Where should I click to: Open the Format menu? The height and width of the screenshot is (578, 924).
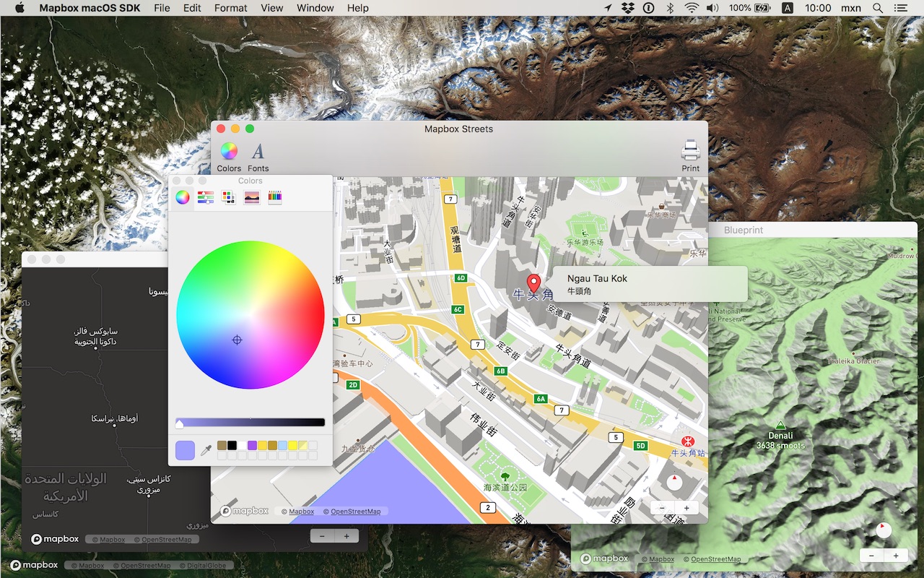231,8
